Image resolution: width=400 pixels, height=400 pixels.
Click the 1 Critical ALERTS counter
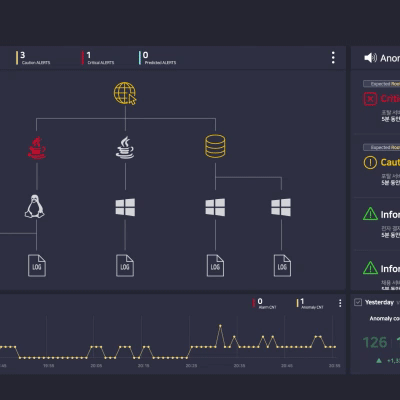pos(98,58)
